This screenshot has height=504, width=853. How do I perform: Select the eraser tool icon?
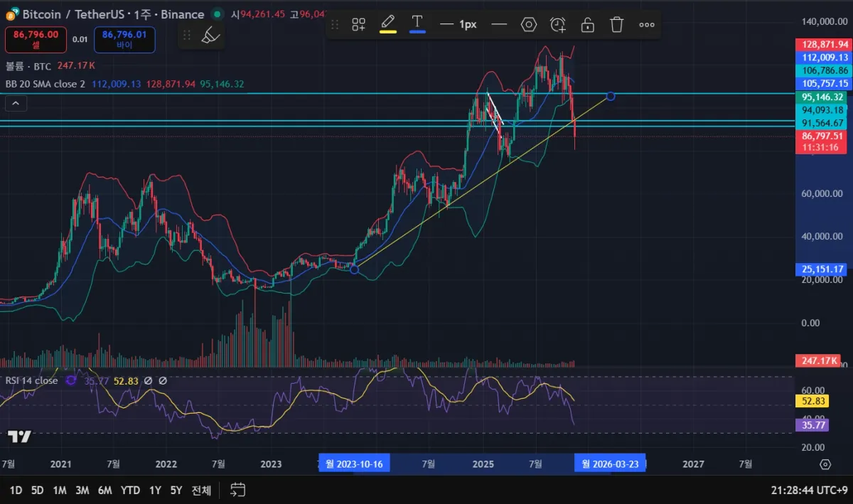pyautogui.click(x=210, y=35)
